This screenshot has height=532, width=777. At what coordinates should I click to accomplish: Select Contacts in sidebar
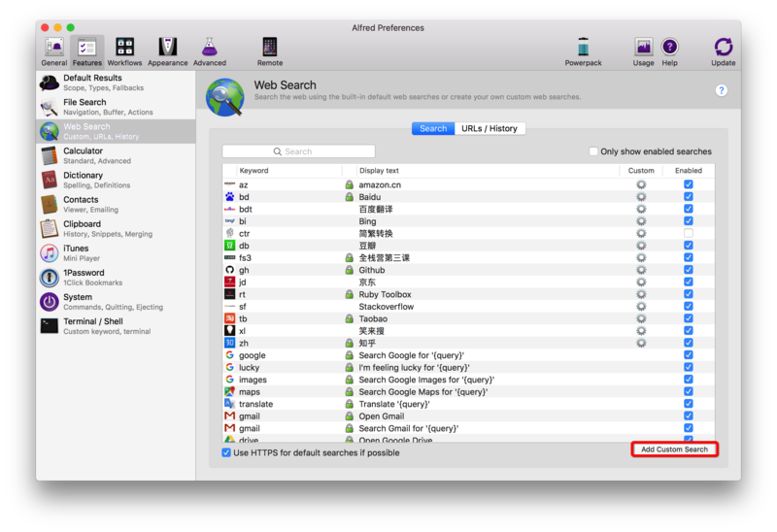pos(116,204)
